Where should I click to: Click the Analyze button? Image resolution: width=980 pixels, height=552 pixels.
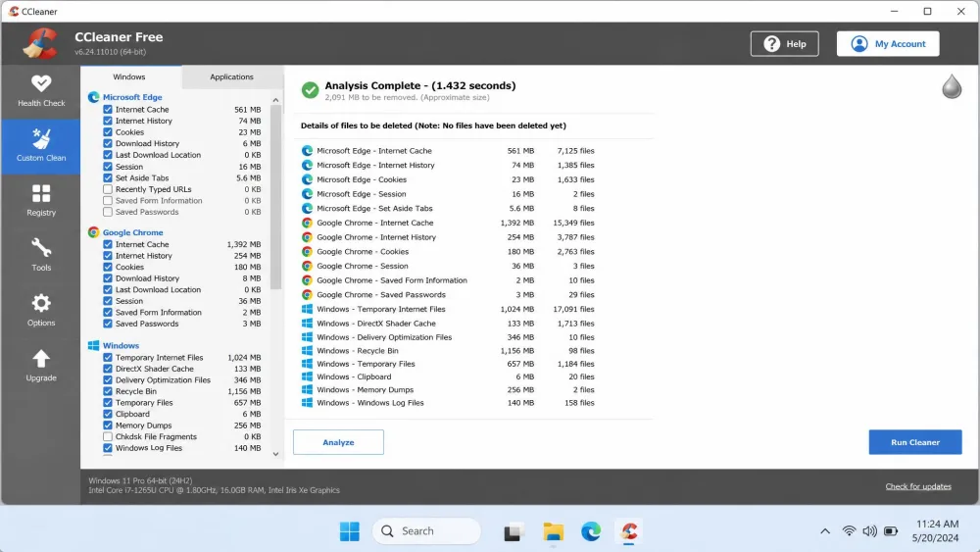click(338, 442)
